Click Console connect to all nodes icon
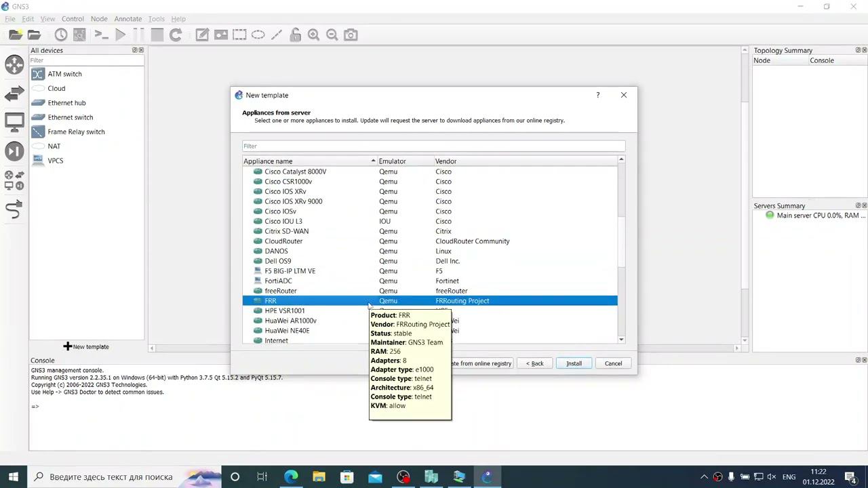 tap(101, 35)
